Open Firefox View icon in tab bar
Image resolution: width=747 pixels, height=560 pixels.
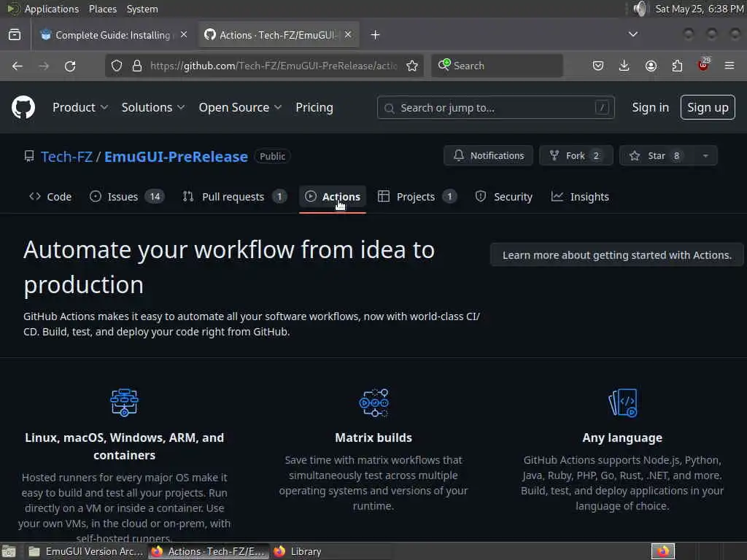click(15, 35)
